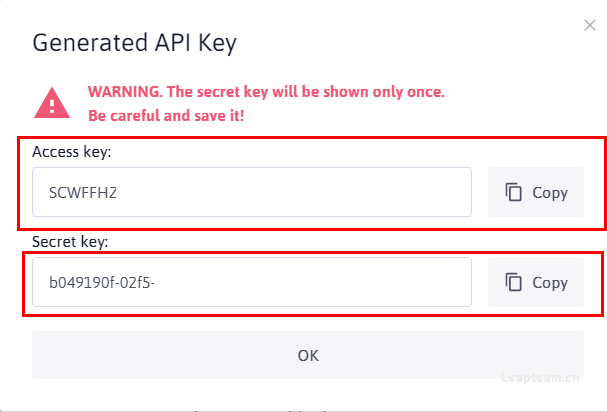Click the Secret key label
This screenshot has width=607, height=412.
[x=70, y=242]
